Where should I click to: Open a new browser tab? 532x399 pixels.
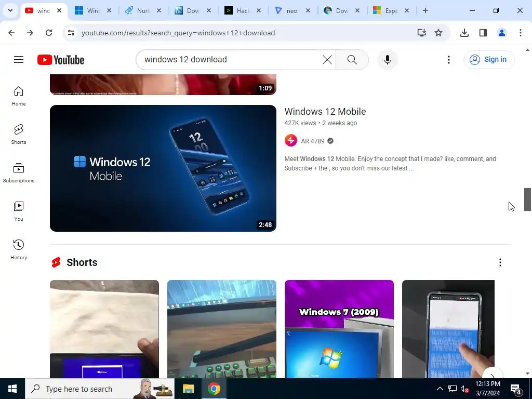(x=425, y=10)
